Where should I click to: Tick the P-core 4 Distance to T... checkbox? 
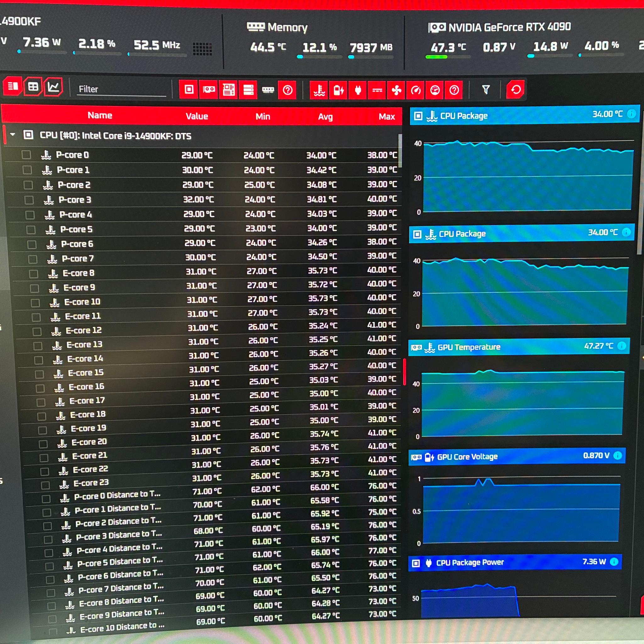tap(49, 553)
